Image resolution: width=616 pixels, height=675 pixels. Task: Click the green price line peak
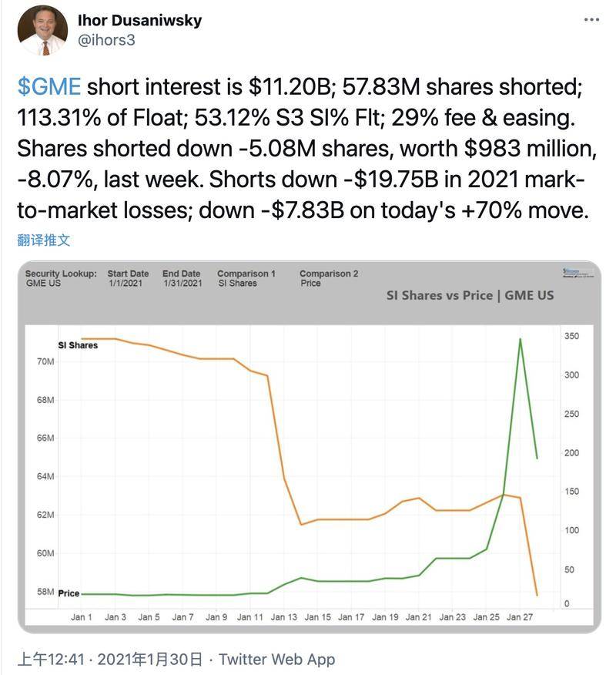[x=521, y=339]
